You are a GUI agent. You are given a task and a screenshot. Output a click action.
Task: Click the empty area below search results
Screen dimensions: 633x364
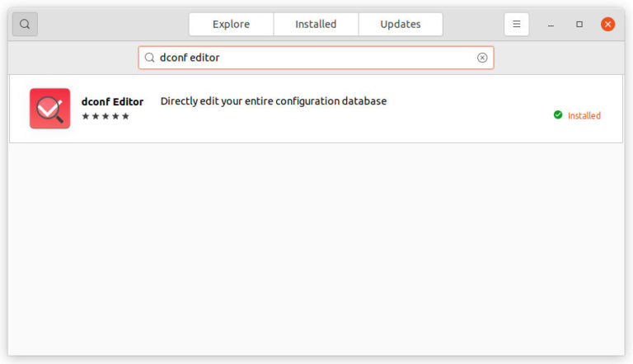[316, 249]
